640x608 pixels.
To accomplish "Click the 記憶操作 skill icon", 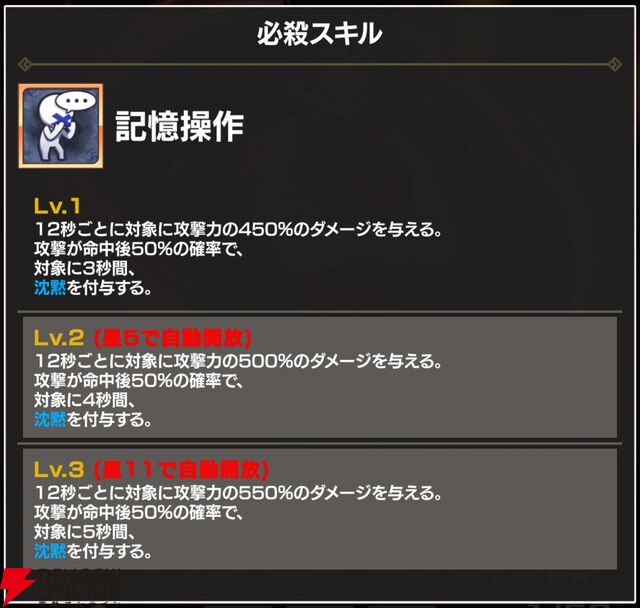I will point(61,126).
